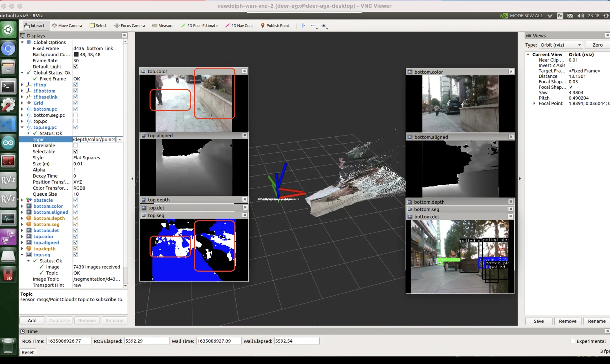Choose the Measure tool
Viewport: 610px width, 364px height.
(x=163, y=26)
